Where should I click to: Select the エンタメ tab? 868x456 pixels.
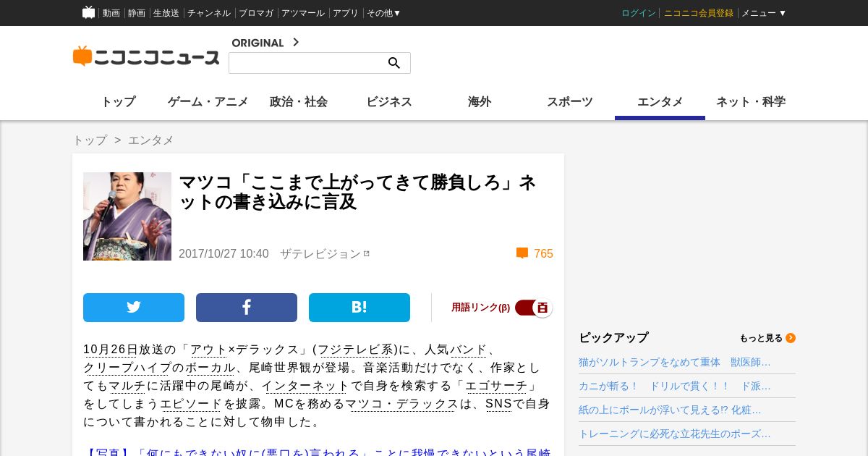pos(660,102)
